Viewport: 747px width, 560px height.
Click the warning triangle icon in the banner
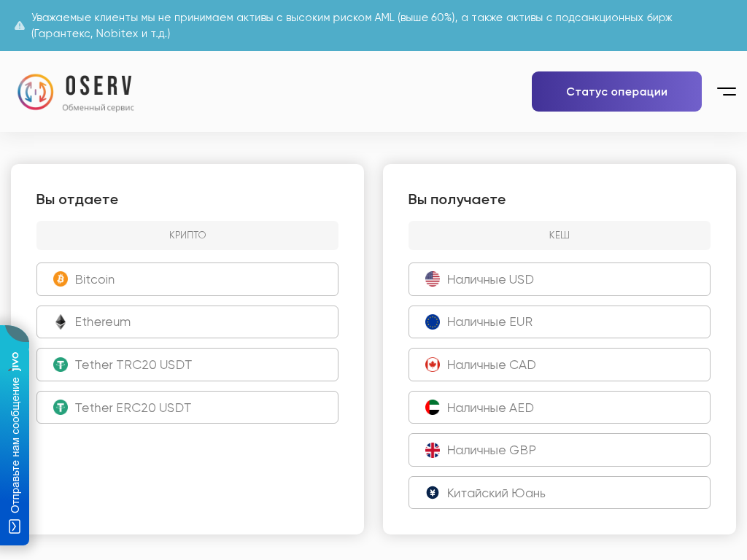[20, 26]
